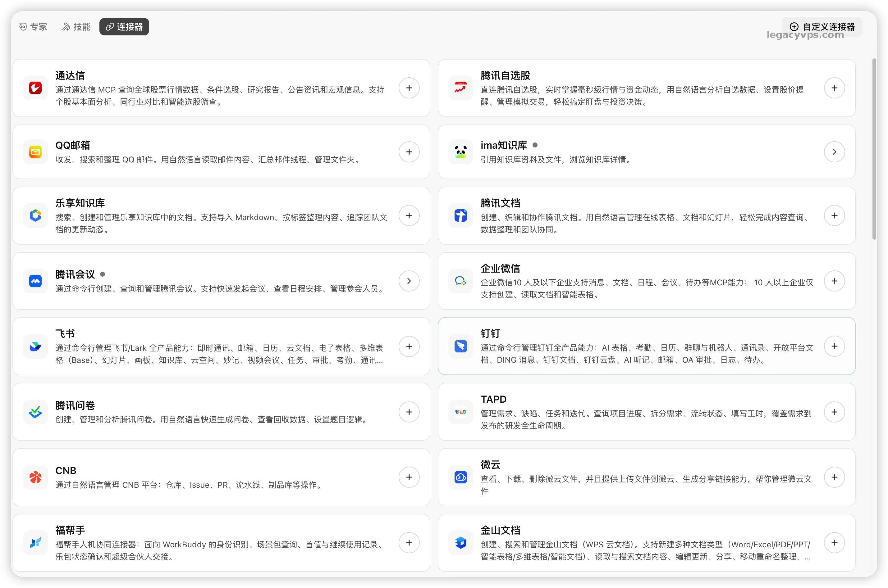Add the 腾讯自选股 connector with plus
888x588 pixels.
(x=834, y=88)
